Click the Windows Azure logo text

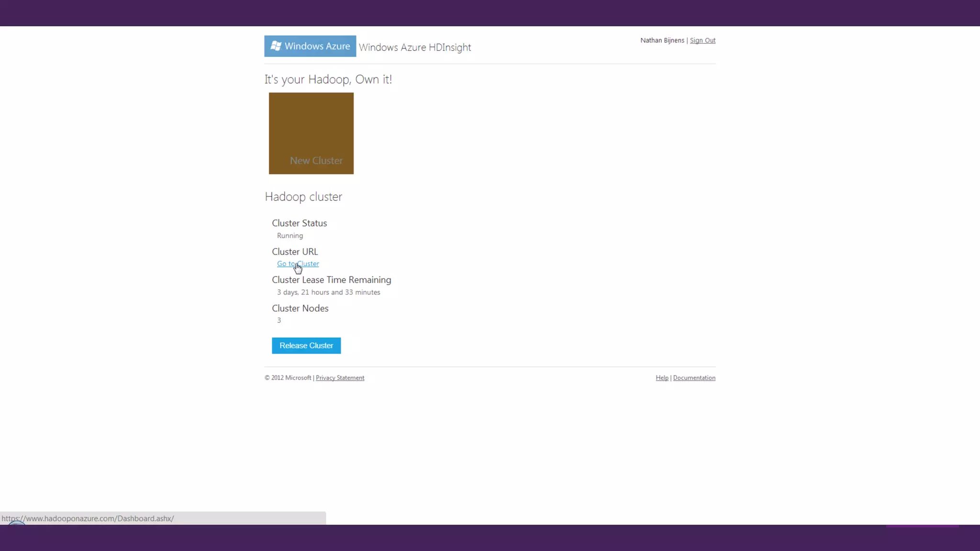point(317,46)
